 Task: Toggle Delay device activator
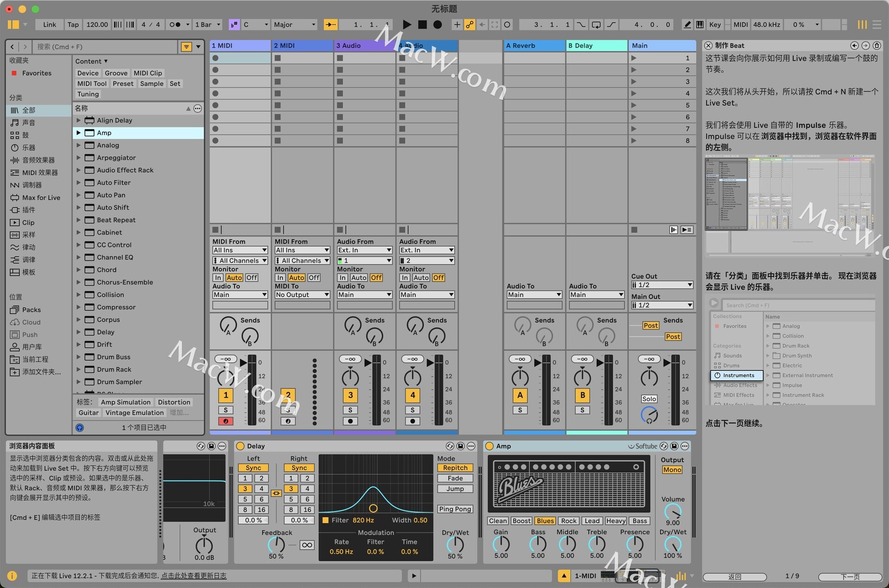(x=240, y=446)
